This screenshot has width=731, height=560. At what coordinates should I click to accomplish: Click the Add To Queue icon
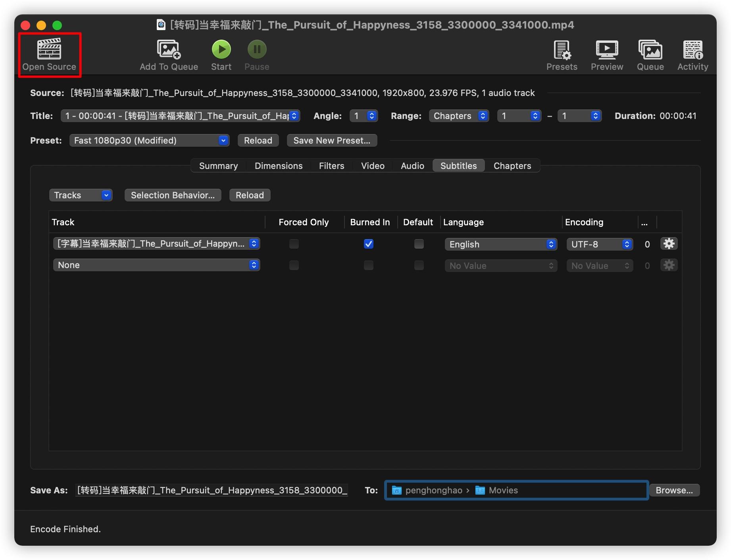169,49
